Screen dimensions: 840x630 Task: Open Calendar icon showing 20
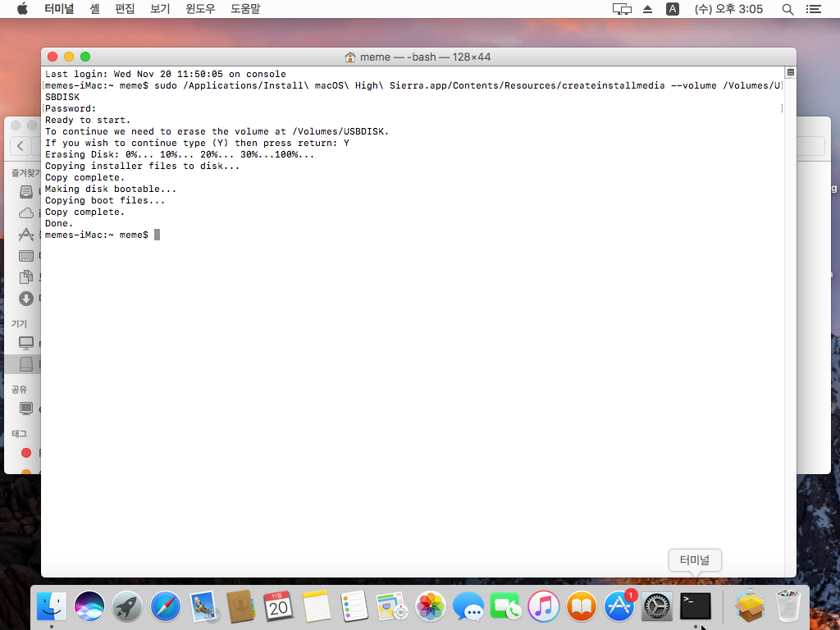point(279,606)
